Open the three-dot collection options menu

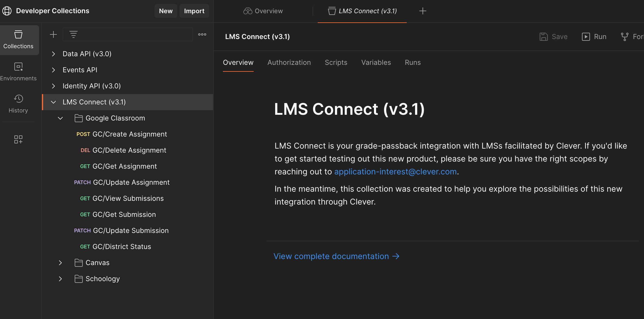(x=202, y=34)
